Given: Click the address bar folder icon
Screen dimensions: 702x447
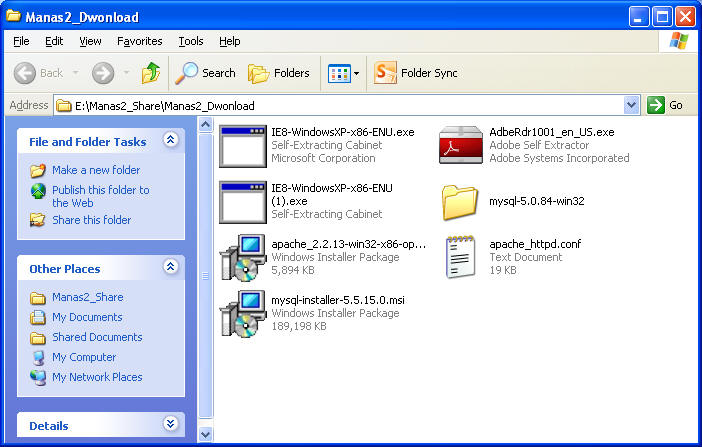Looking at the screenshot, I should [x=64, y=106].
